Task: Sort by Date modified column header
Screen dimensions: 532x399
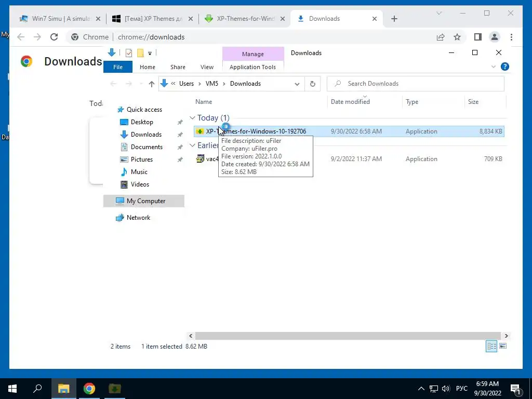Action: tap(350, 102)
